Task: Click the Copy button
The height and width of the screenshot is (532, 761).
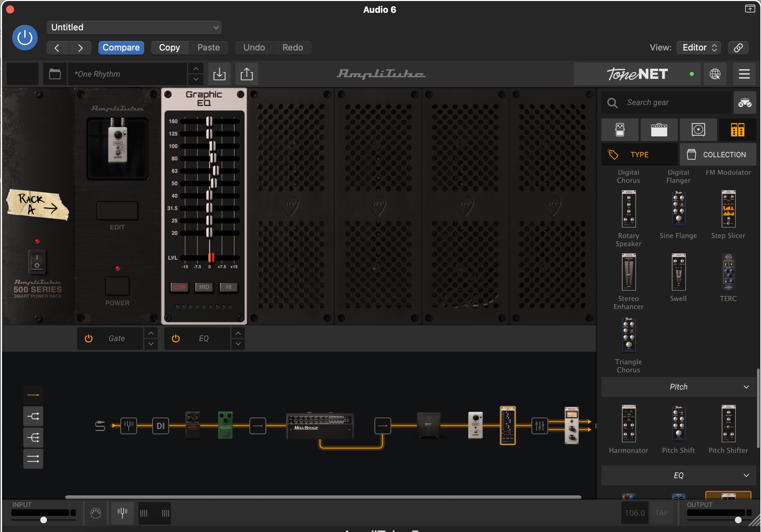Action: click(170, 47)
